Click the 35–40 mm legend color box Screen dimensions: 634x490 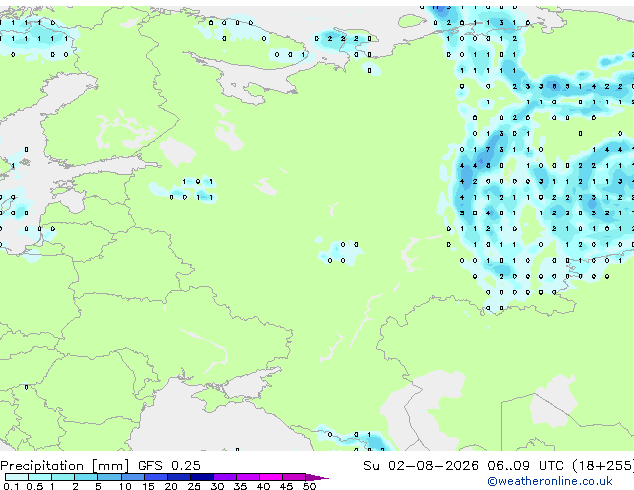click(248, 477)
